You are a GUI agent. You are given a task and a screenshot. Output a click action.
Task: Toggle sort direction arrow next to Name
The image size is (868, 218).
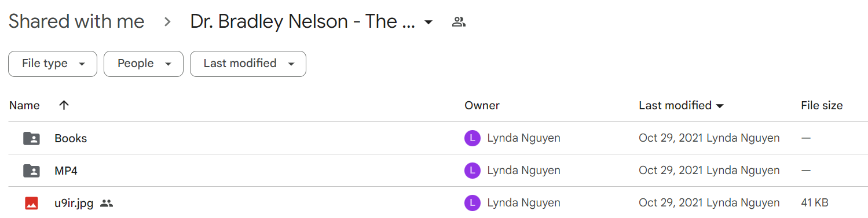tap(64, 105)
